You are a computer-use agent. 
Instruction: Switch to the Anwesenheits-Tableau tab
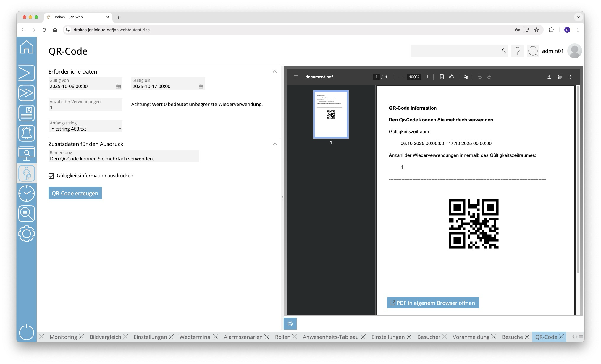330,337
